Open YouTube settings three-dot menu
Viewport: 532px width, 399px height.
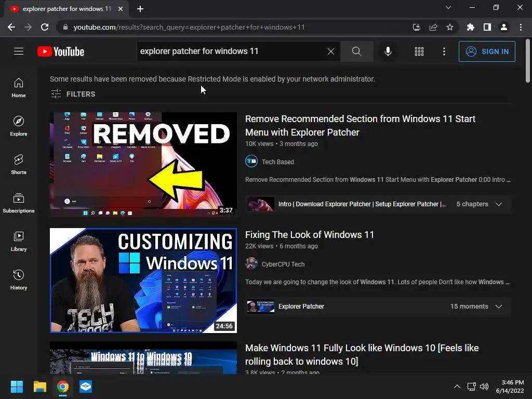[444, 51]
